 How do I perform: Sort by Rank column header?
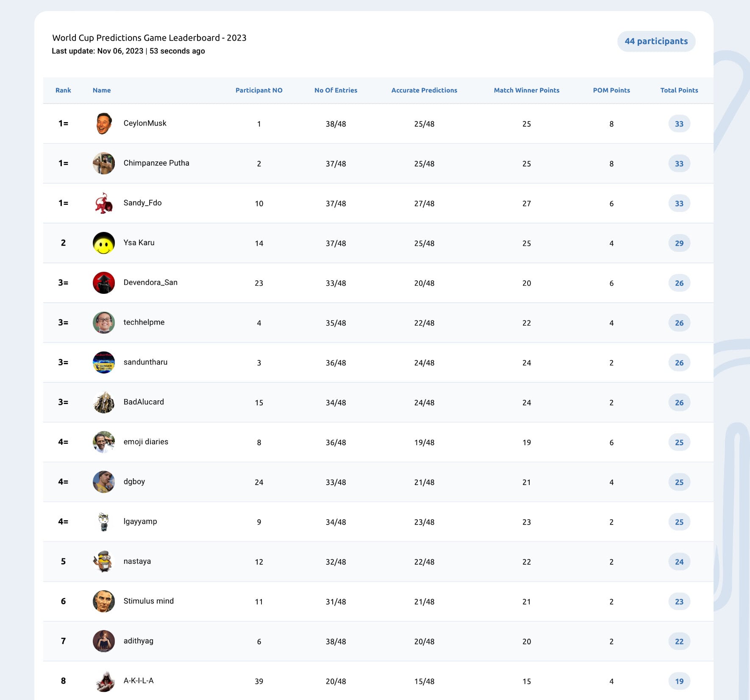pos(63,90)
